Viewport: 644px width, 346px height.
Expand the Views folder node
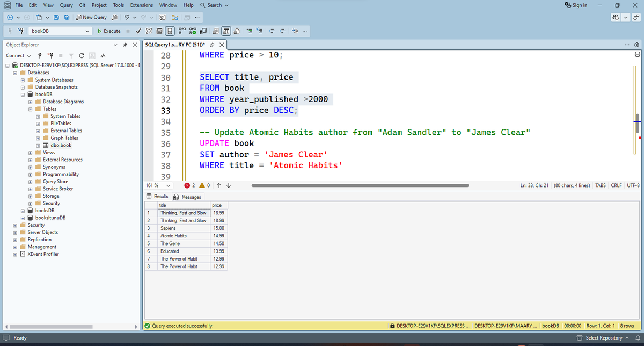coord(31,152)
